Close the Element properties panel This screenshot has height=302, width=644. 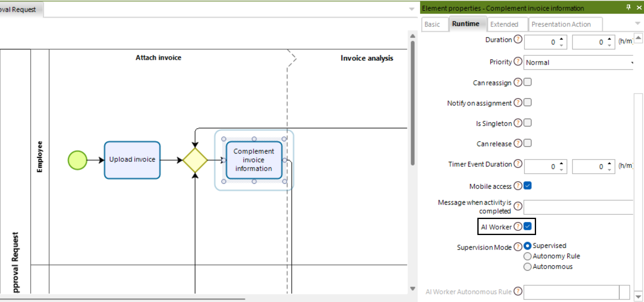pos(639,7)
